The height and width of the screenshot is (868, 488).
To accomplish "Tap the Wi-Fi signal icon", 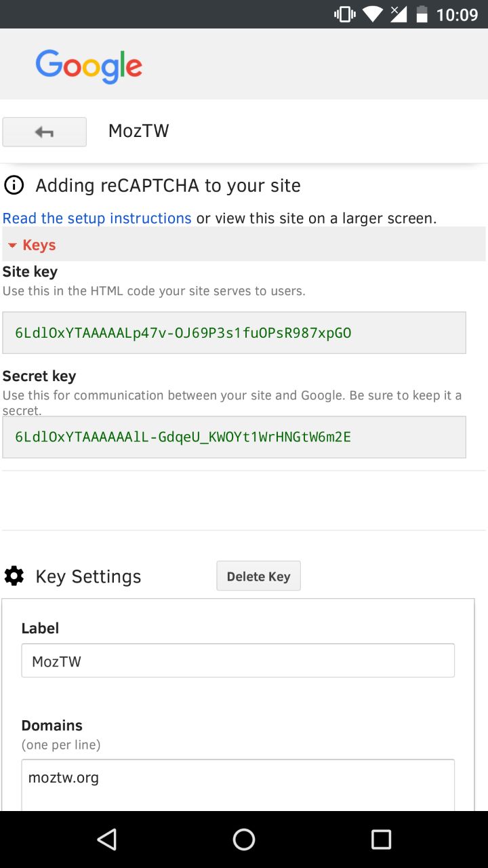I will pos(372,14).
